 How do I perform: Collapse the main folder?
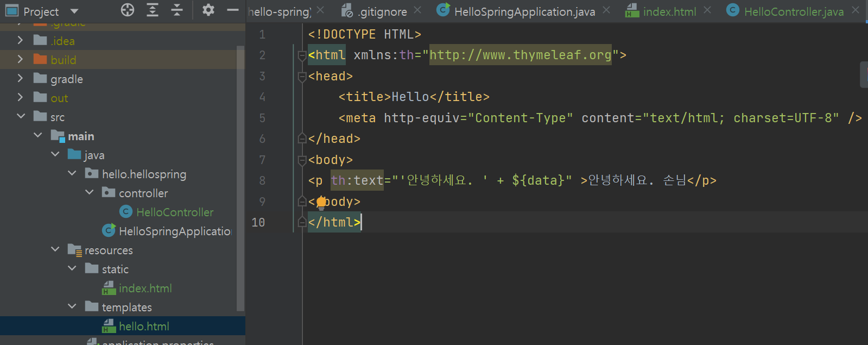pos(38,135)
